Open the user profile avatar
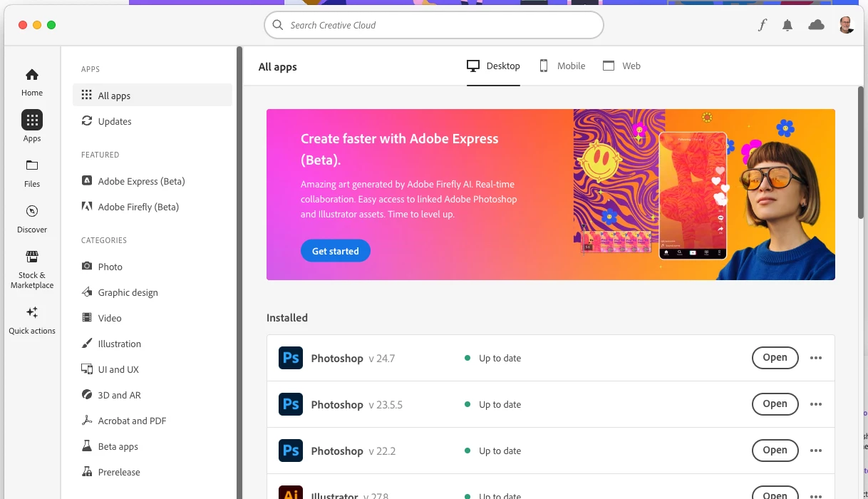868x499 pixels. pos(846,25)
